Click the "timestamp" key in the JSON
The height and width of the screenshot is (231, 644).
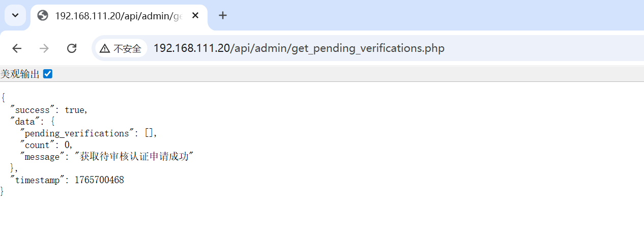pos(37,180)
